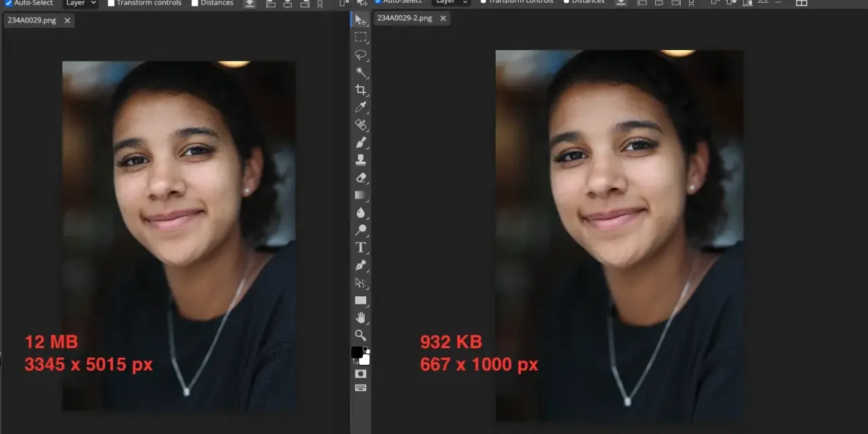Select the Move tool in the toolbar
This screenshot has width=868, height=434.
click(x=361, y=20)
